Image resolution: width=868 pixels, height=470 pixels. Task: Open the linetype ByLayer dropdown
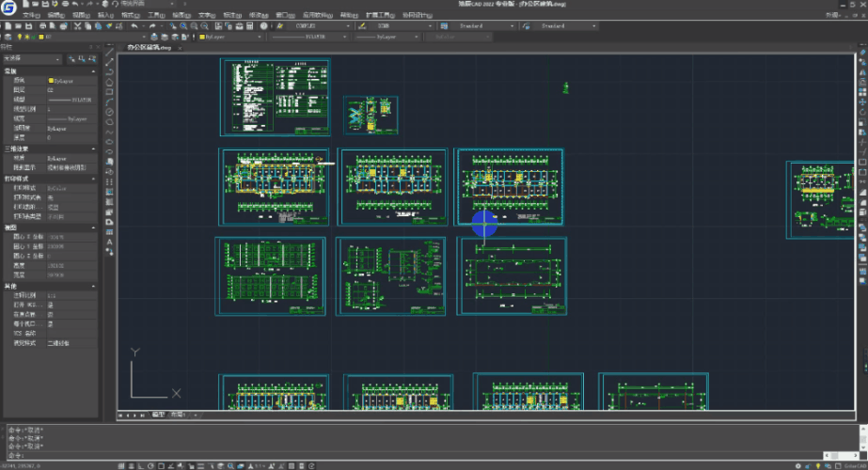pyautogui.click(x=308, y=38)
